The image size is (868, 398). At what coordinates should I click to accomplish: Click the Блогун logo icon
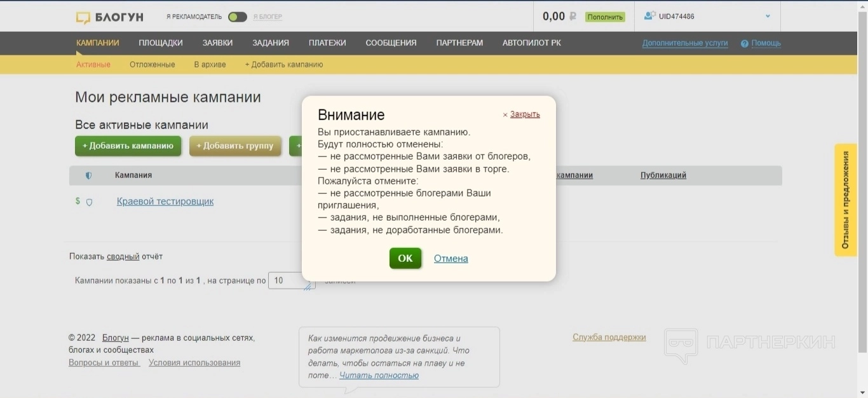coord(83,17)
